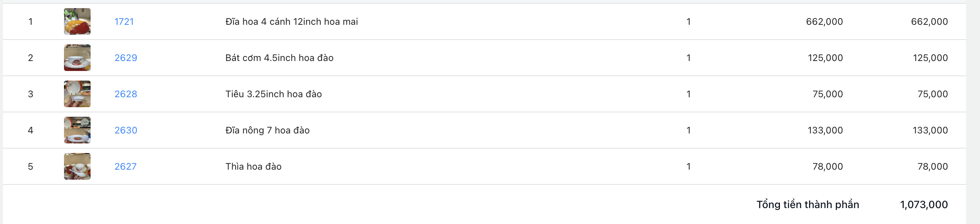Open the Thìa hoa đào thumbnail image
980x224 pixels.
pyautogui.click(x=77, y=166)
